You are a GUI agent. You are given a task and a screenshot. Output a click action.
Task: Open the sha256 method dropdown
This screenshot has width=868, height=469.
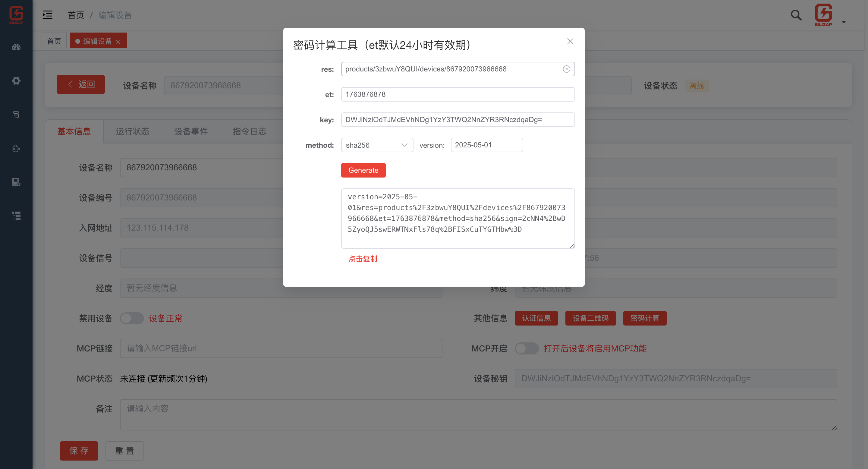[377, 145]
